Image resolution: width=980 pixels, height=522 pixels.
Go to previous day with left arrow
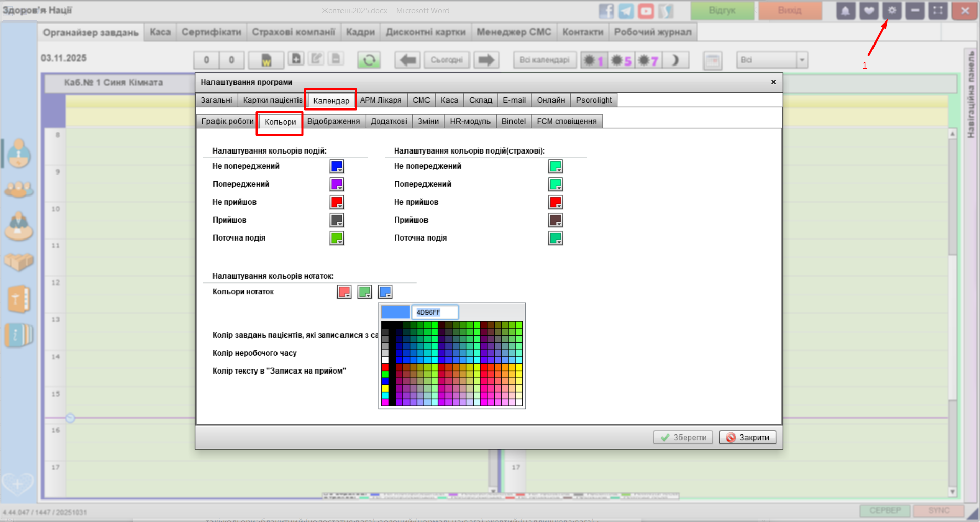[x=408, y=60]
